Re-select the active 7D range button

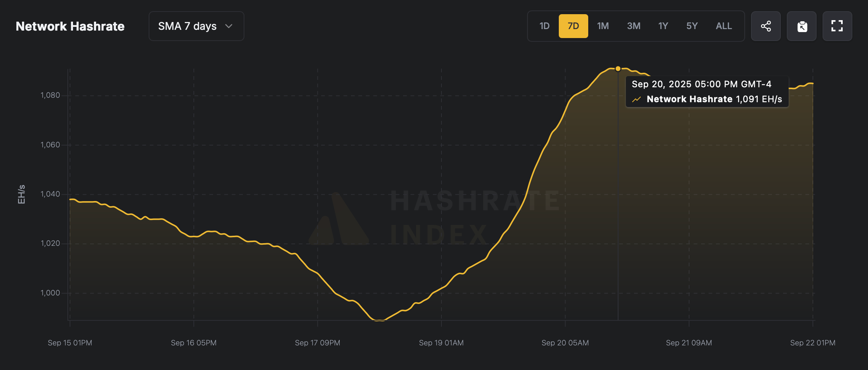pos(574,26)
